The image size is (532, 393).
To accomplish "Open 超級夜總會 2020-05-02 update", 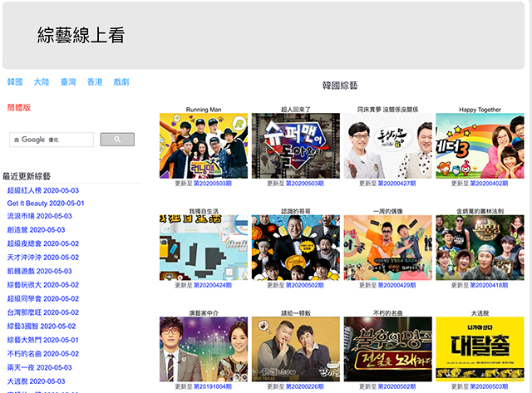I will (43, 243).
